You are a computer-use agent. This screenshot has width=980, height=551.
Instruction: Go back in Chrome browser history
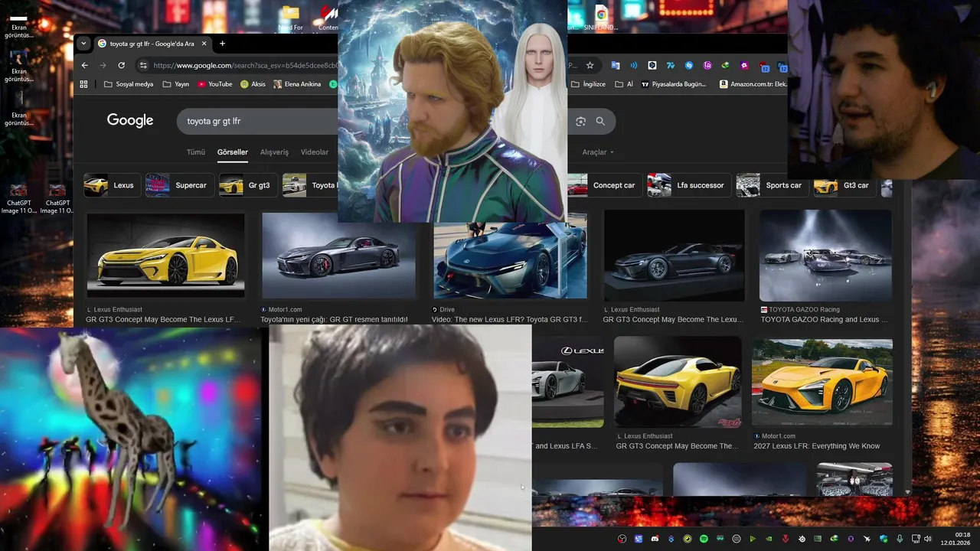85,66
